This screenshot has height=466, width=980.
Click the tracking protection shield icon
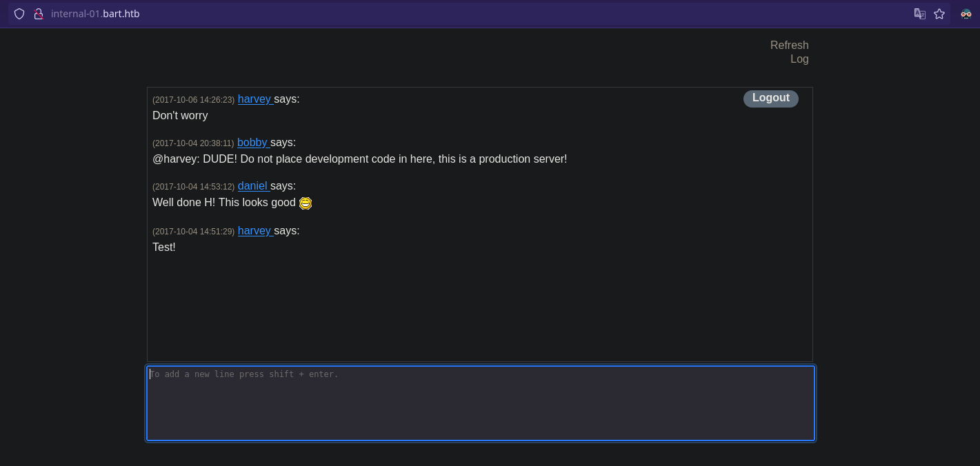coord(19,14)
